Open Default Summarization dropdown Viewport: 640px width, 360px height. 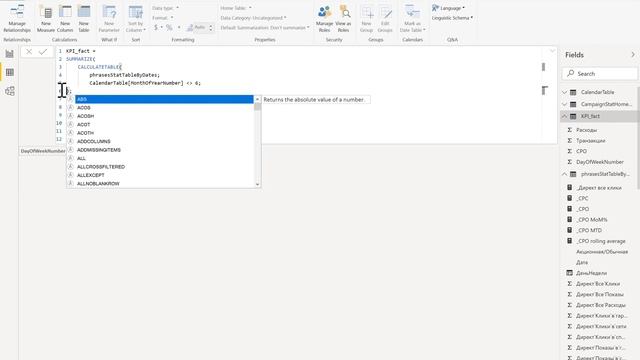pyautogui.click(x=265, y=28)
